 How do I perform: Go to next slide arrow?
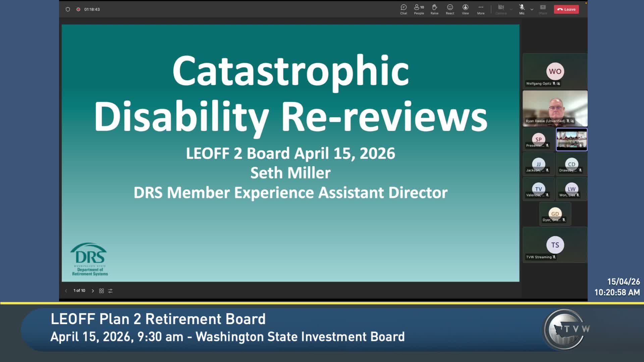93,291
